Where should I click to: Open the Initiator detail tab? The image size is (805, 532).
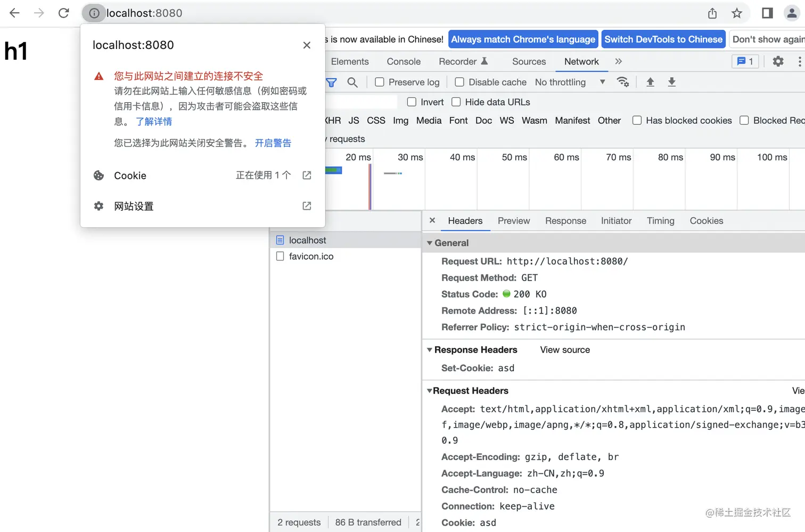click(x=616, y=221)
